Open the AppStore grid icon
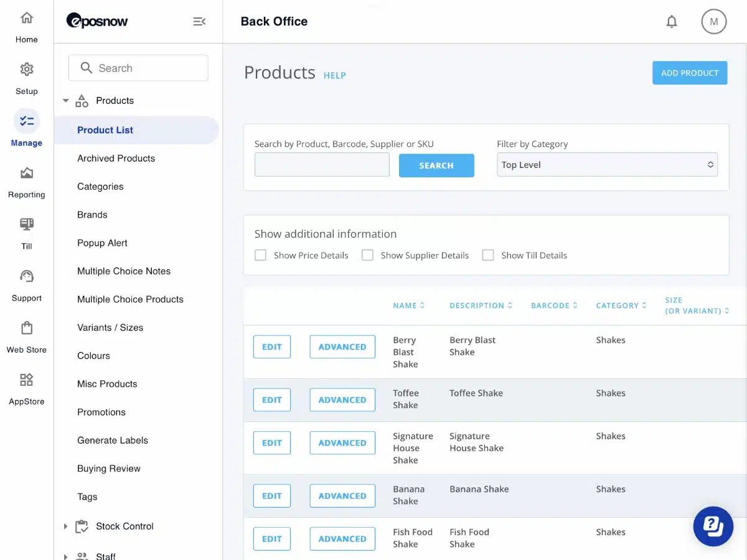This screenshot has height=560, width=747. 27,380
